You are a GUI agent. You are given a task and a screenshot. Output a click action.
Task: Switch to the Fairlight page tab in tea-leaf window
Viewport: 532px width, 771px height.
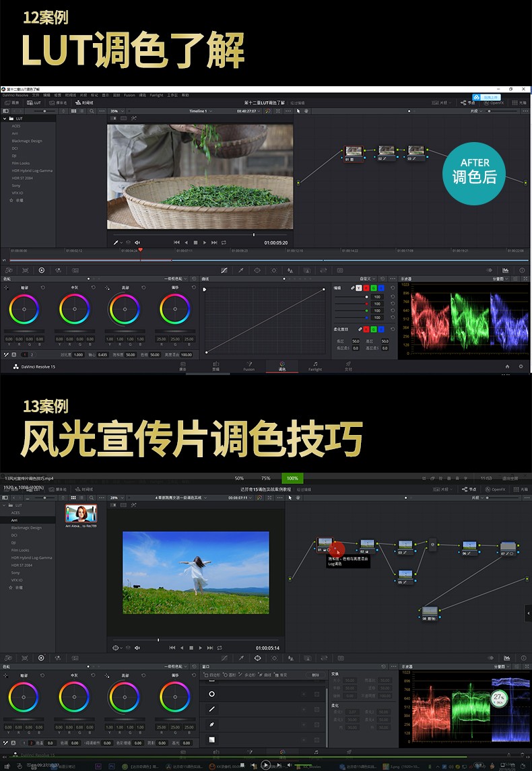(315, 366)
